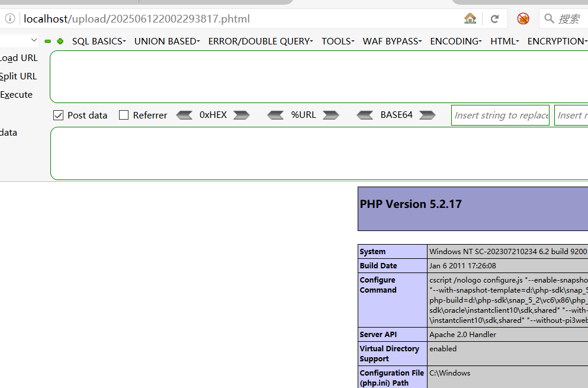Open the UNION BASED menu
Image resolution: width=588 pixels, height=388 pixels.
167,41
